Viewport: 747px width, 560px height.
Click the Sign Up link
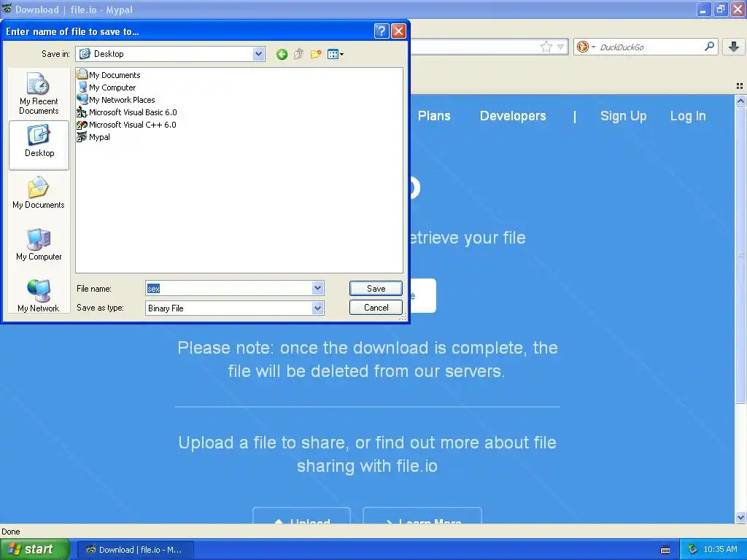[x=623, y=116]
